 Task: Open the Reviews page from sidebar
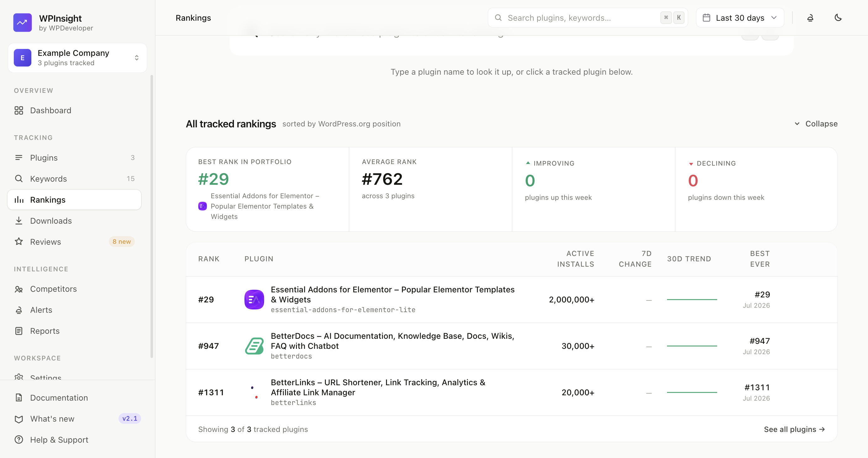pos(74,242)
